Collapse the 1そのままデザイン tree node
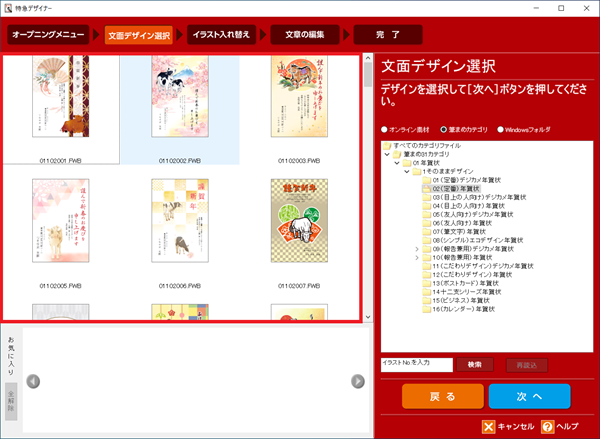The height and width of the screenshot is (439, 600). (407, 171)
